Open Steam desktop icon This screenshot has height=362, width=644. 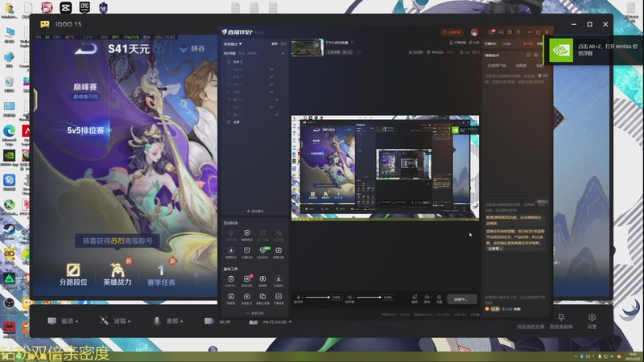[9, 230]
